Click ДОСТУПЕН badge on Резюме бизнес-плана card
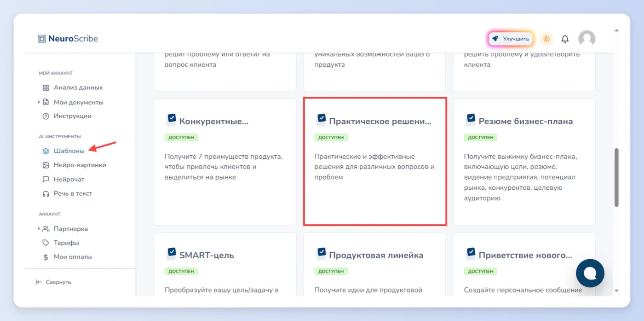Viewport: 644px width, 321px height. (x=481, y=137)
